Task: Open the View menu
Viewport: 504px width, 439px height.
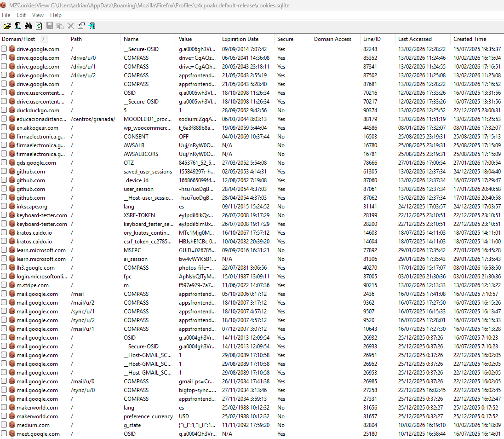Action: [x=38, y=15]
